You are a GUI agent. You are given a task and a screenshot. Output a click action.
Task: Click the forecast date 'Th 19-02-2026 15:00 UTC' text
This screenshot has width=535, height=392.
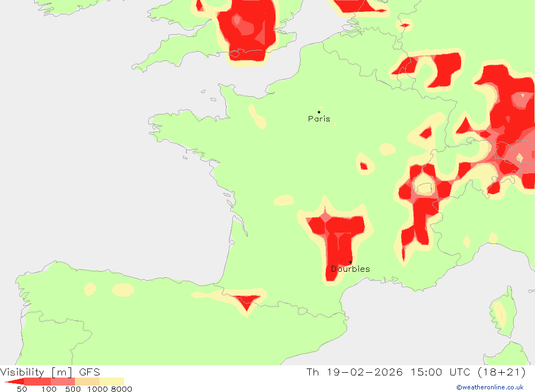pyautogui.click(x=388, y=372)
